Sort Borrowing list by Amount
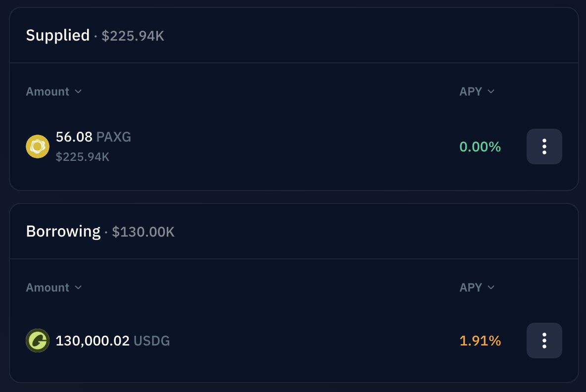 54,288
